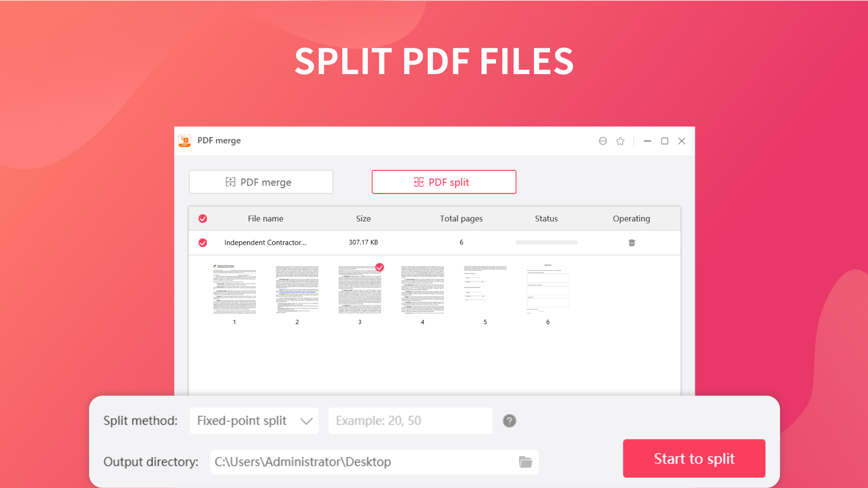Deselect the checkmark on the page 3 thumbnail
The image size is (868, 488).
(380, 267)
